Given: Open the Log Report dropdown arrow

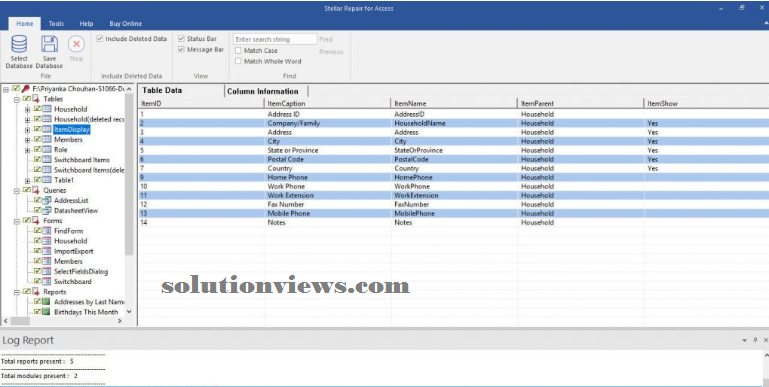Looking at the screenshot, I should click(x=744, y=340).
